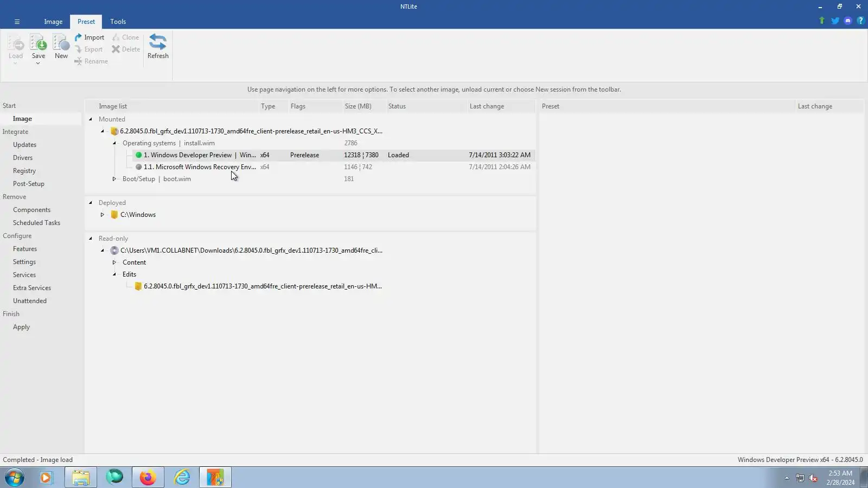Open the Discord link icon
The image size is (868, 488).
pyautogui.click(x=848, y=21)
